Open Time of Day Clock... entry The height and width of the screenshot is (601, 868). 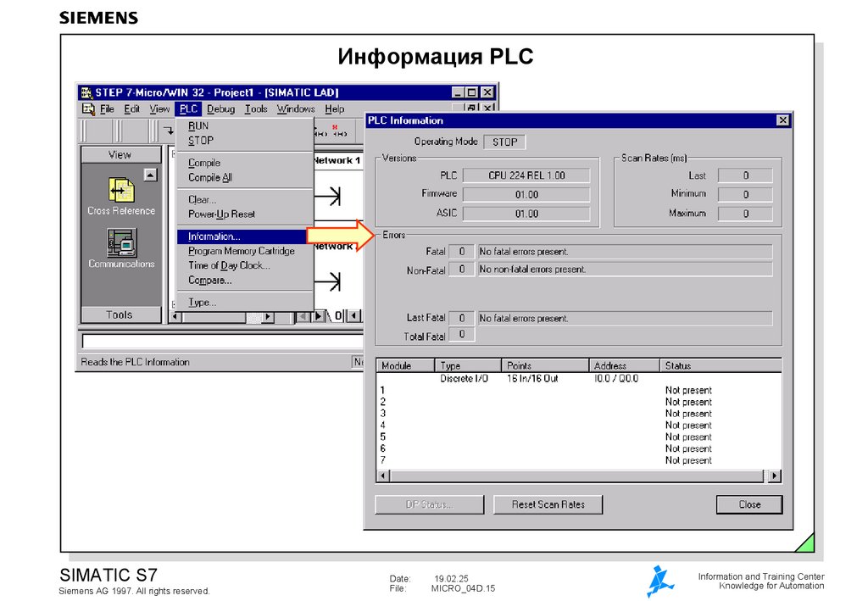click(244, 265)
